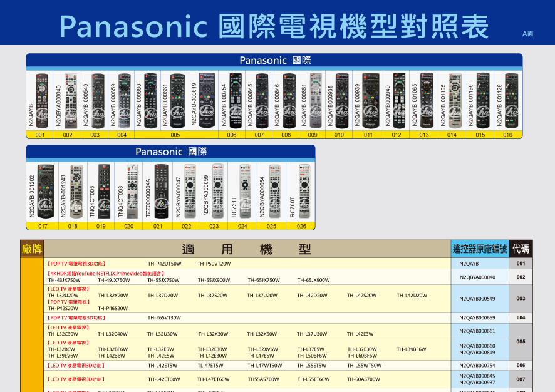Click "N2QAYB000659" in the remote number column

tap(477, 317)
